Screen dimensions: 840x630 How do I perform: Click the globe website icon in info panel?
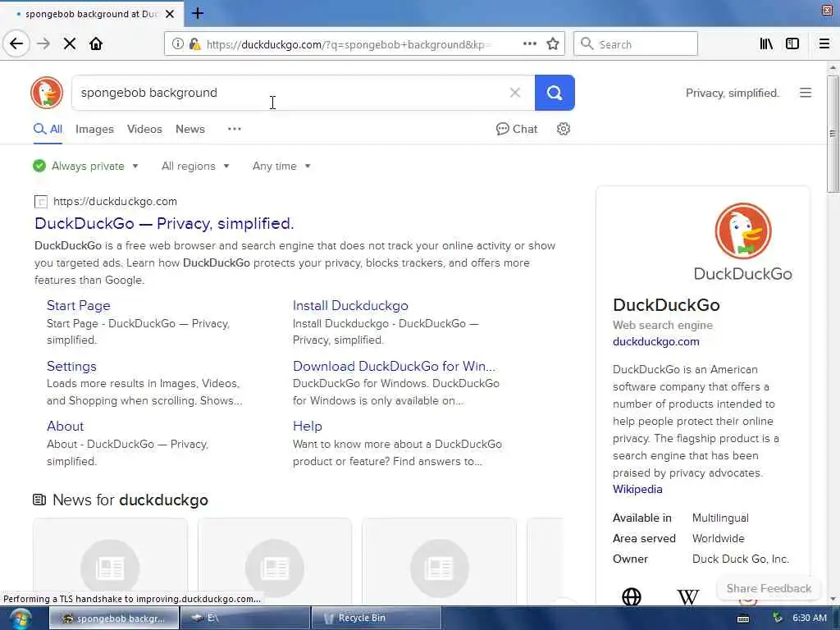click(632, 596)
